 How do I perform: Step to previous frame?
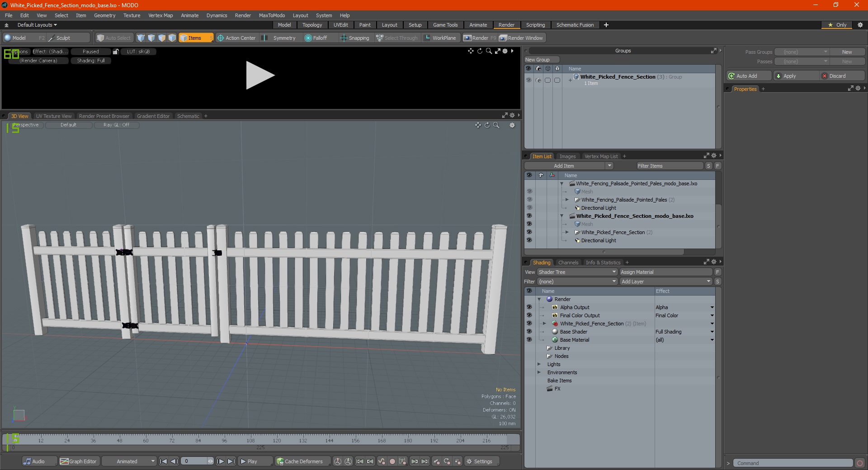click(174, 461)
